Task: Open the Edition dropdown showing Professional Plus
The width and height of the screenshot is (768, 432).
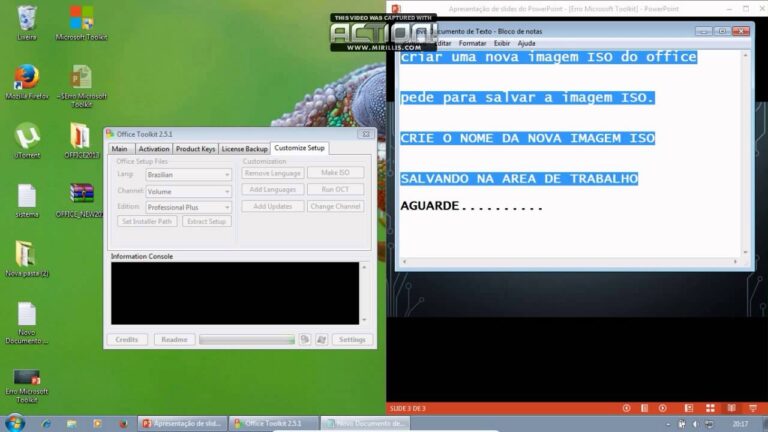Action: click(x=189, y=207)
